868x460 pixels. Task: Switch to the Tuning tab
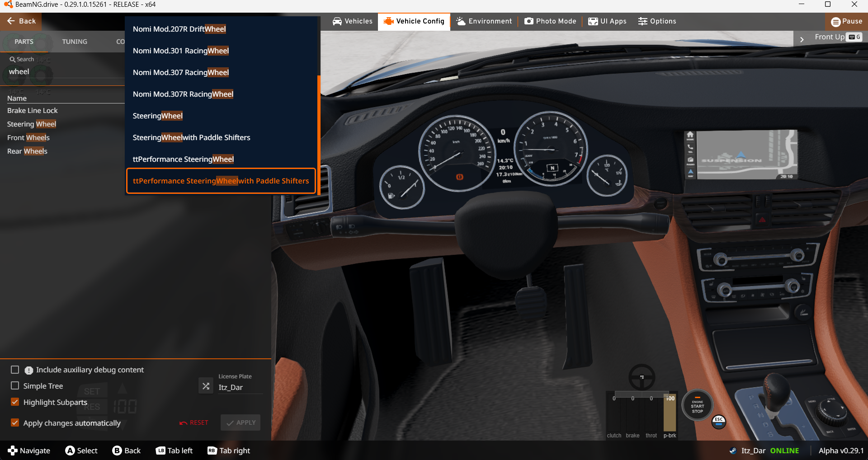pyautogui.click(x=75, y=42)
